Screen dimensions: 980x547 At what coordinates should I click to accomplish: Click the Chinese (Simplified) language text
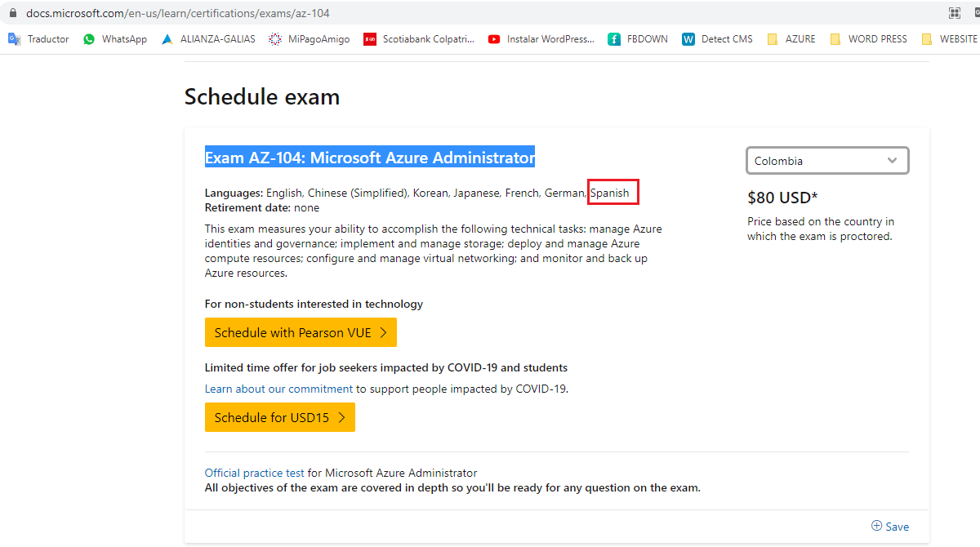coord(357,193)
